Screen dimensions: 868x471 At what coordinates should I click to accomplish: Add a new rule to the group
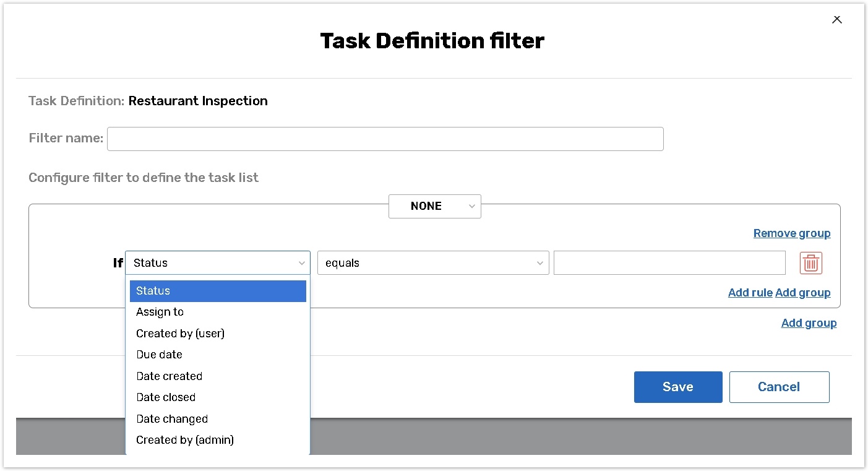(x=750, y=293)
